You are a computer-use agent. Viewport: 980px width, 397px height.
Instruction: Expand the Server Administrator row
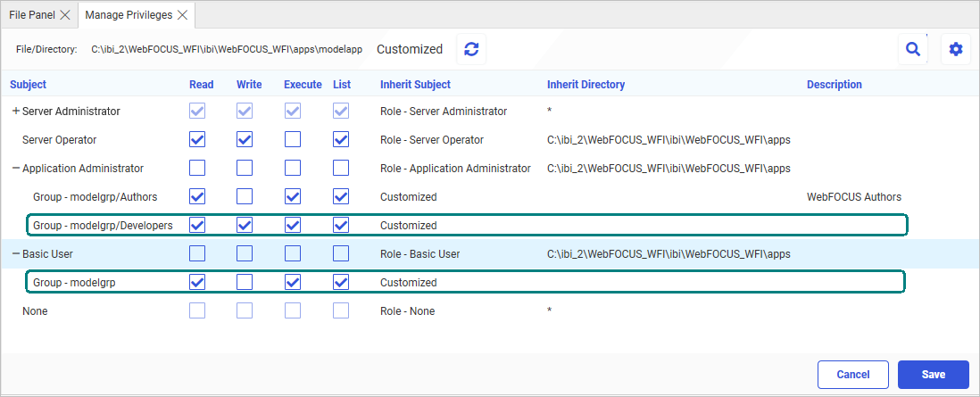coord(16,112)
